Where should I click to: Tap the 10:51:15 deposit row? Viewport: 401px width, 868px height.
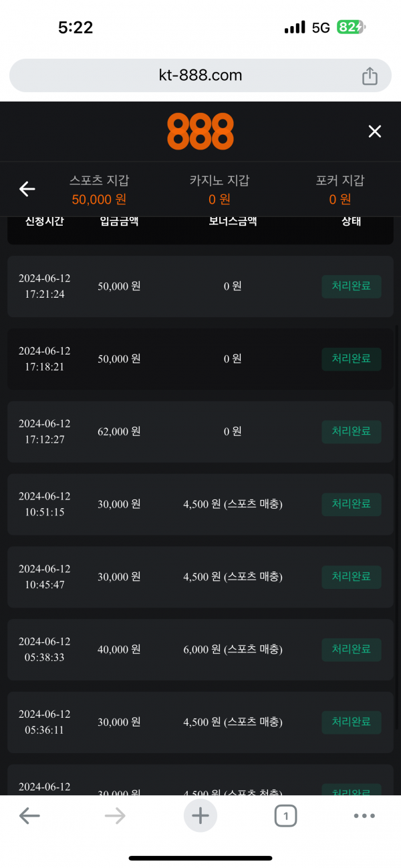(200, 504)
